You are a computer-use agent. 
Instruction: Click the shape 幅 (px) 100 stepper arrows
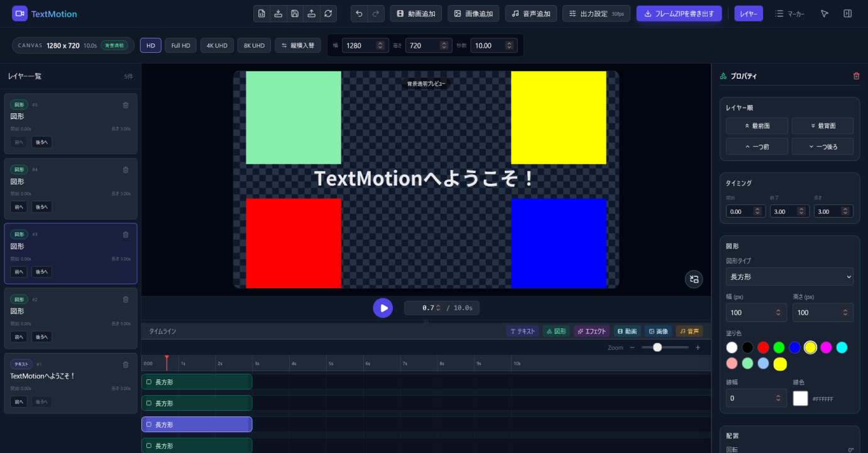coord(779,313)
